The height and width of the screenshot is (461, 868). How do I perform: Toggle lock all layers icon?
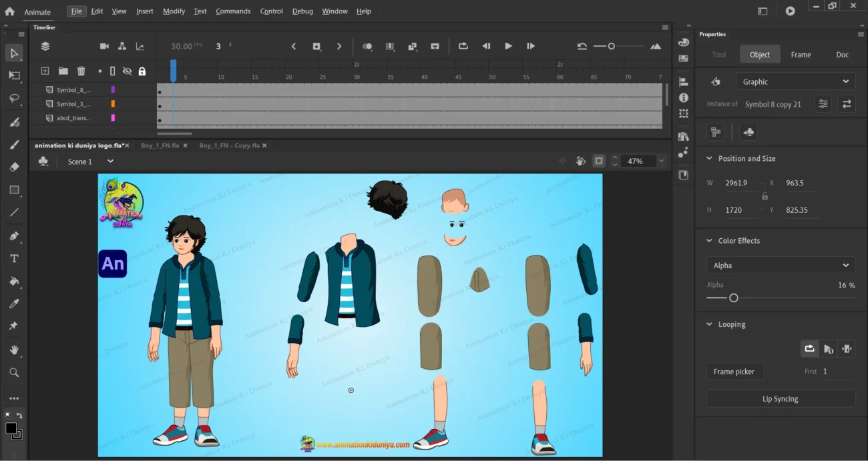point(142,71)
